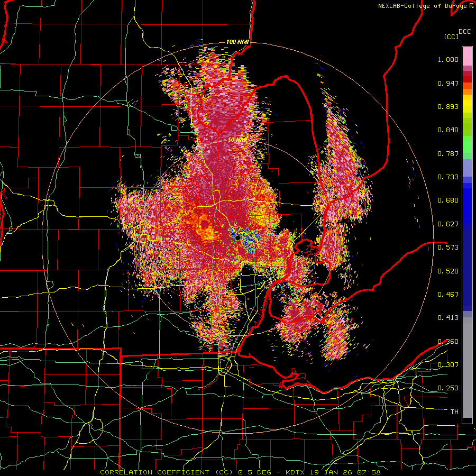Click the 0.733 value on the legend
Viewport: 476px width, 476px height.
448,177
